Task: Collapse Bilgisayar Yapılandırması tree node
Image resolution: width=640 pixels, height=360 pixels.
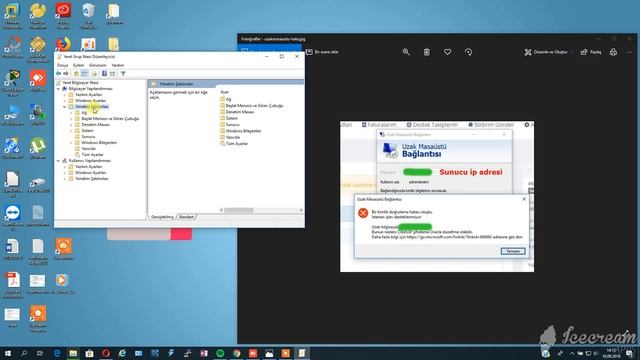Action: click(58, 89)
